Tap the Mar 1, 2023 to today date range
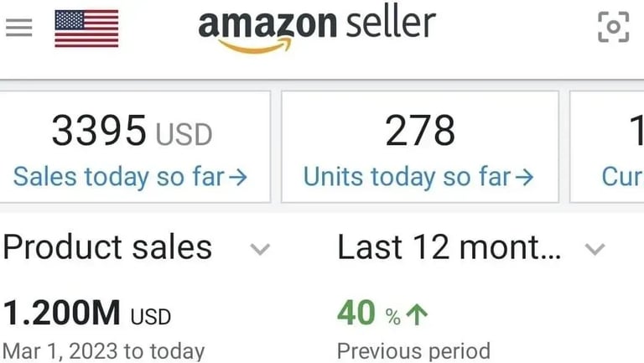 pos(103,350)
